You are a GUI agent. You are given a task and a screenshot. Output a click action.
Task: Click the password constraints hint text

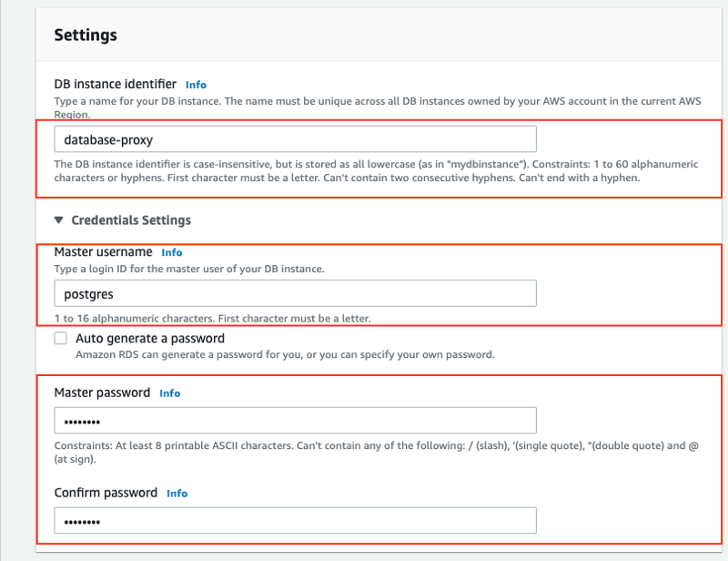coord(376,453)
